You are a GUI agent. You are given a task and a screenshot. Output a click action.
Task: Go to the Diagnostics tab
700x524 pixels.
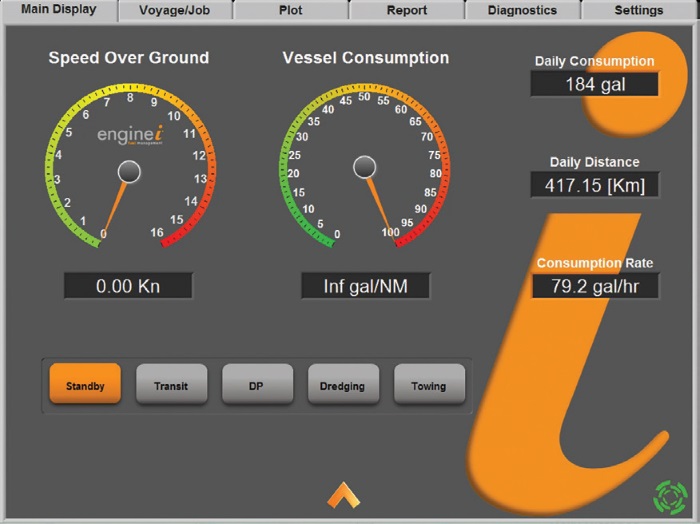[x=522, y=11]
